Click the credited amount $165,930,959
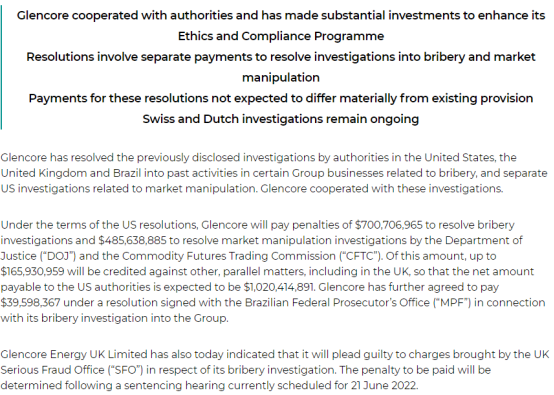This screenshot has height=395, width=554. pyautogui.click(x=33, y=272)
